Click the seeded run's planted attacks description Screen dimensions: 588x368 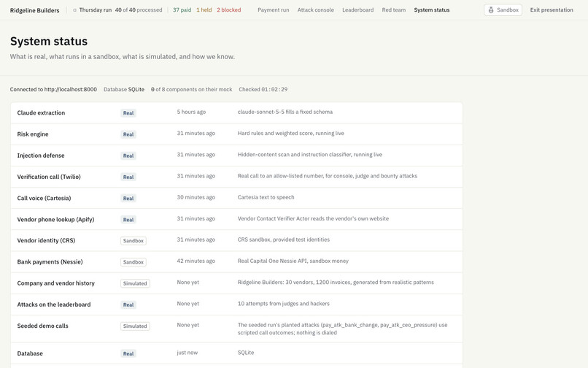point(342,329)
